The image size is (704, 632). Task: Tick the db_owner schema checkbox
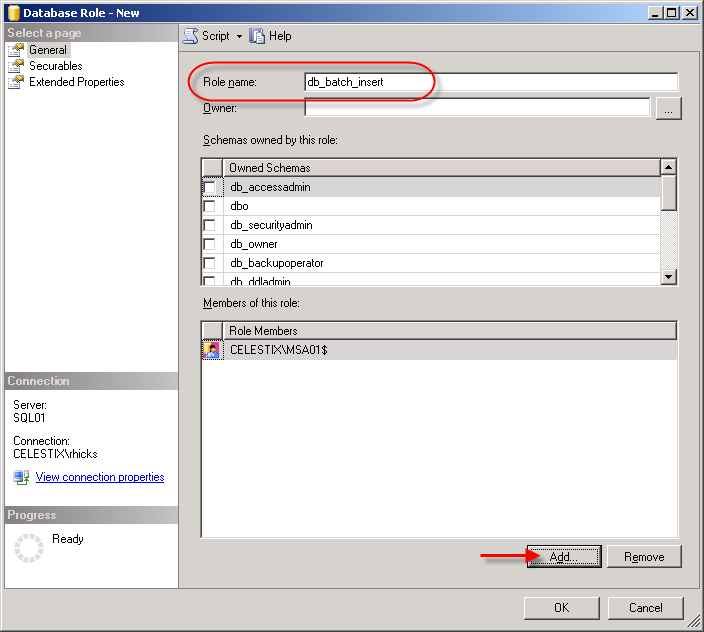pyautogui.click(x=210, y=244)
